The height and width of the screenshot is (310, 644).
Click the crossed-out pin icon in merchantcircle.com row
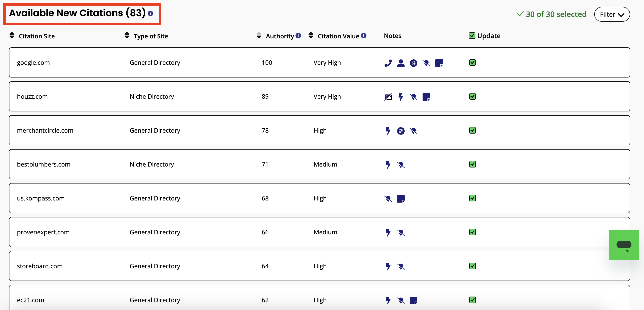[x=414, y=131]
